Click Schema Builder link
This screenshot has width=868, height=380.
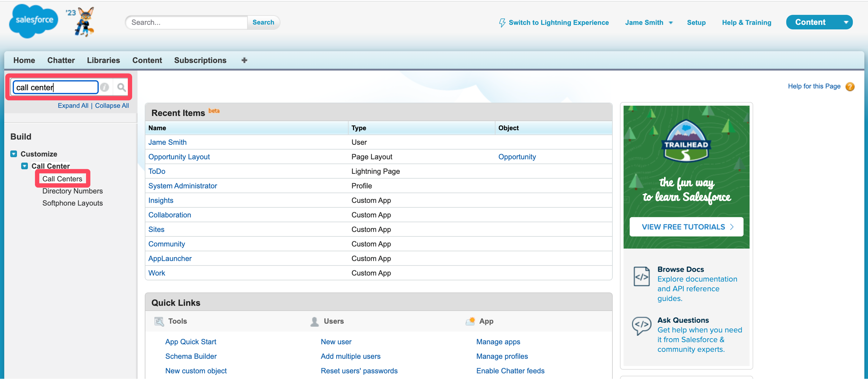point(191,356)
